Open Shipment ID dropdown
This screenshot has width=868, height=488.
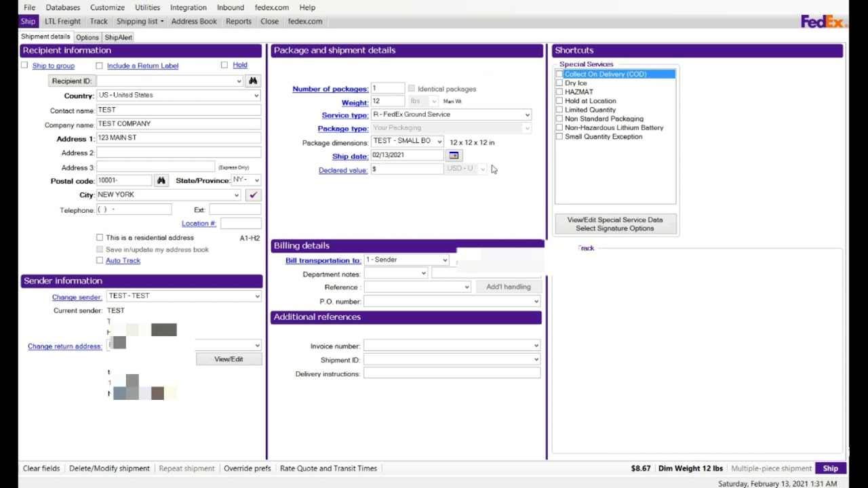pos(536,360)
